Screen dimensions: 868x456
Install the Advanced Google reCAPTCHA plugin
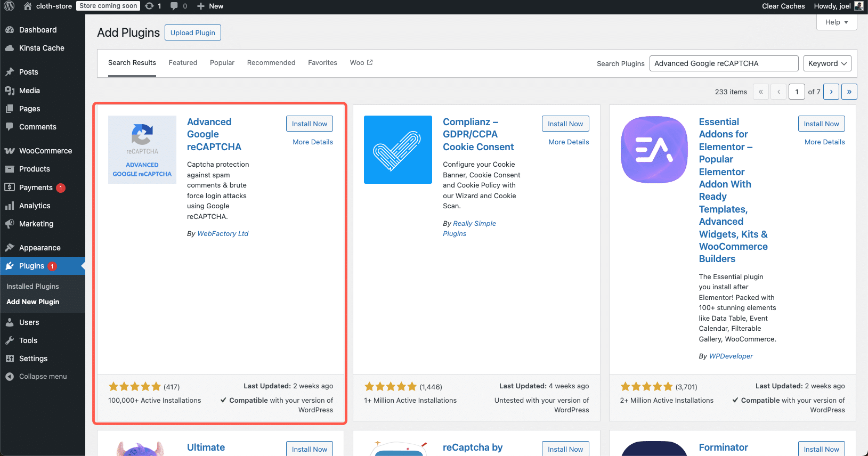pos(309,124)
